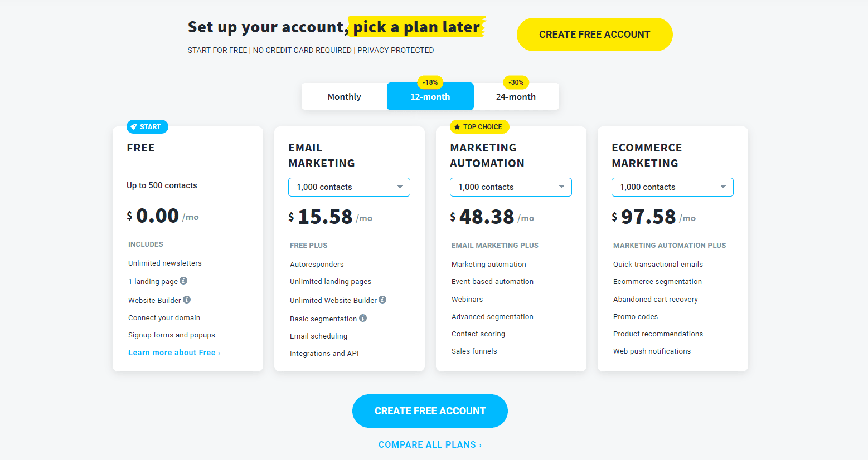Expand the Ecommerce Marketing contacts dropdown
Viewport: 868px width, 460px height.
672,187
